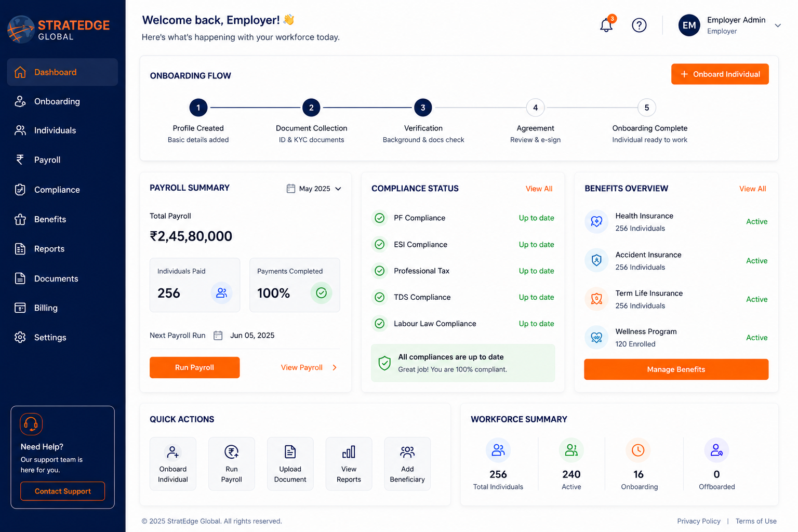Click the TDS Compliance check icon
The image size is (798, 532).
pyautogui.click(x=380, y=297)
